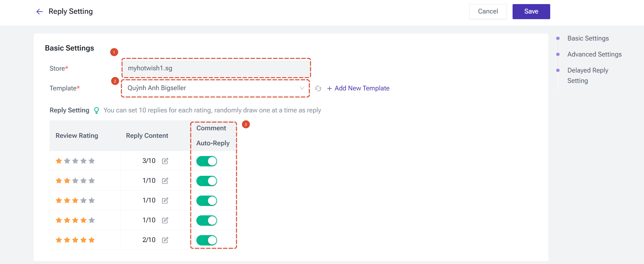644x264 pixels.
Task: Click Add New Template link
Action: point(358,89)
